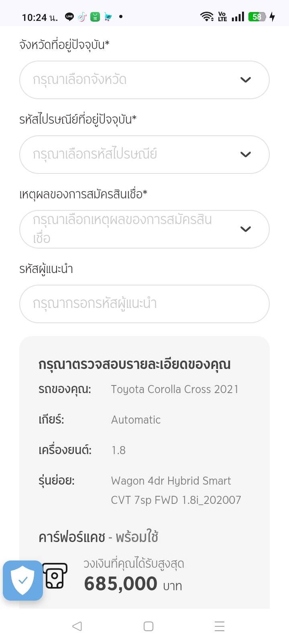Screen dimensions: 289x644
Task: Tap the blue shield security badge
Action: click(23, 581)
